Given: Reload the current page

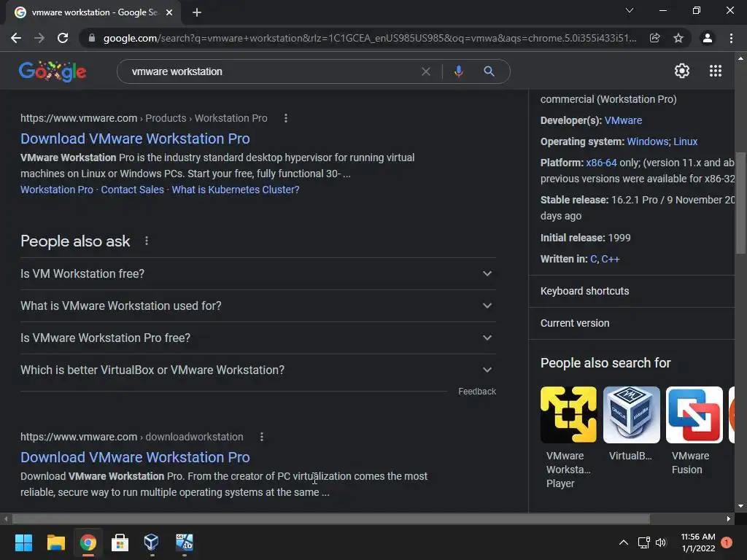Looking at the screenshot, I should click(63, 38).
